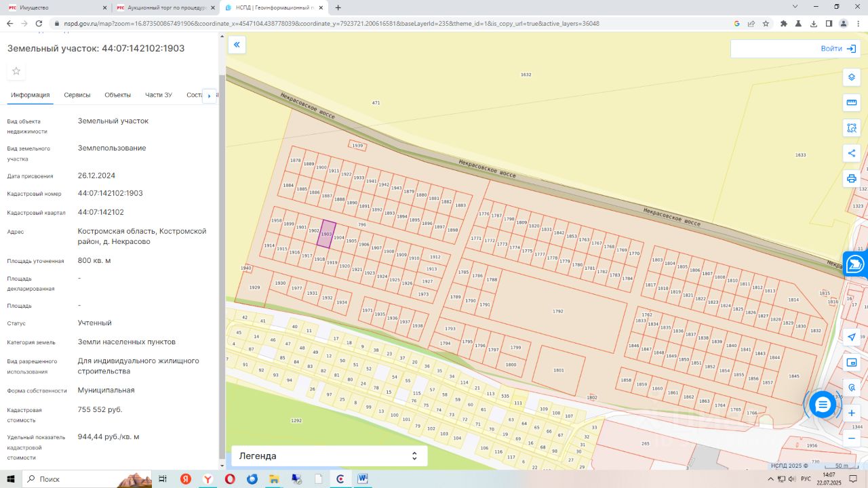The height and width of the screenshot is (488, 868).
Task: Select the ruler measurement tool
Action: [852, 102]
